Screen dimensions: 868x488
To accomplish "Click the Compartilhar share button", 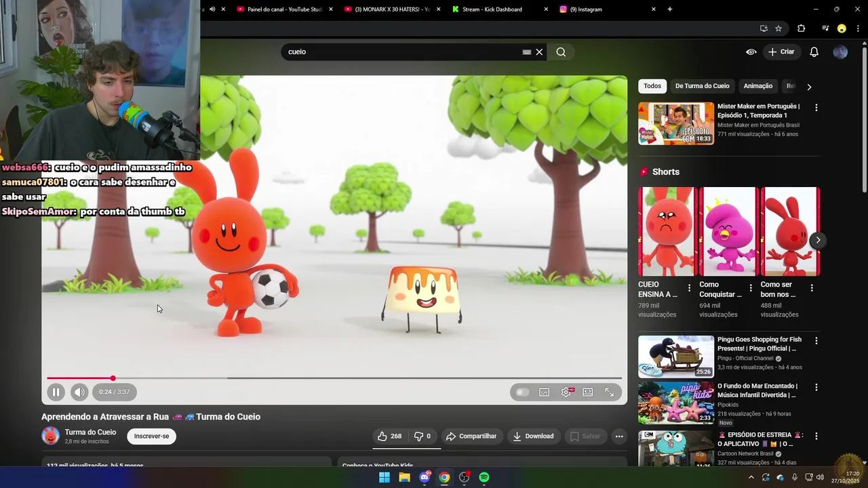I will [x=471, y=436].
